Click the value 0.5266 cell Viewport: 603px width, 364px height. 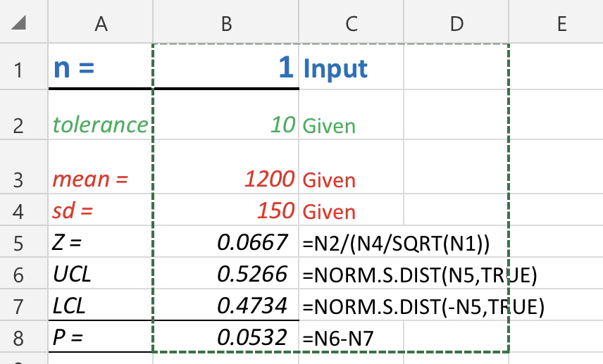tap(225, 273)
